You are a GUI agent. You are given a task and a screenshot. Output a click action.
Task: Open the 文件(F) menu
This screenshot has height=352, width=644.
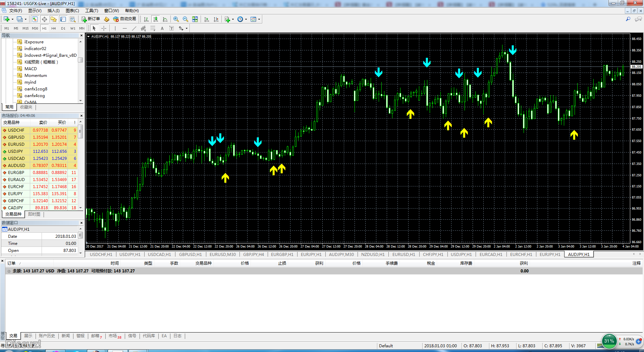coord(15,10)
